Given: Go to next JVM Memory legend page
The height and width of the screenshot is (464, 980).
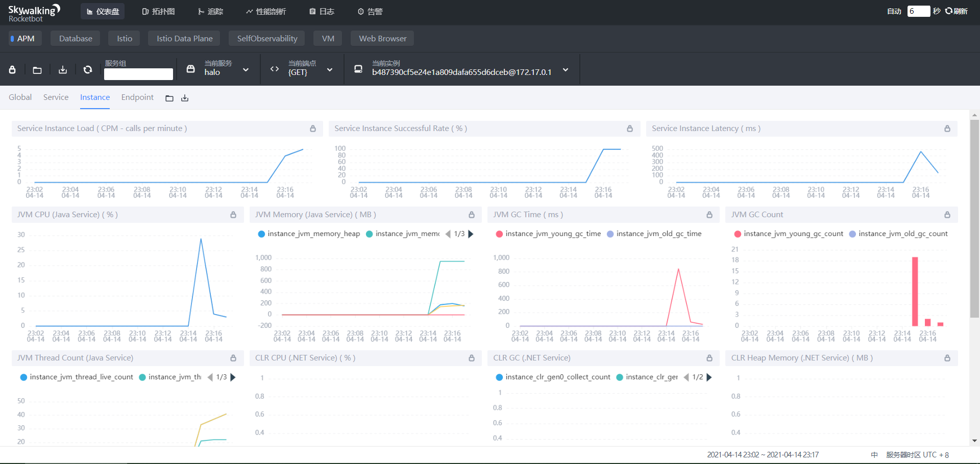Looking at the screenshot, I should 471,234.
